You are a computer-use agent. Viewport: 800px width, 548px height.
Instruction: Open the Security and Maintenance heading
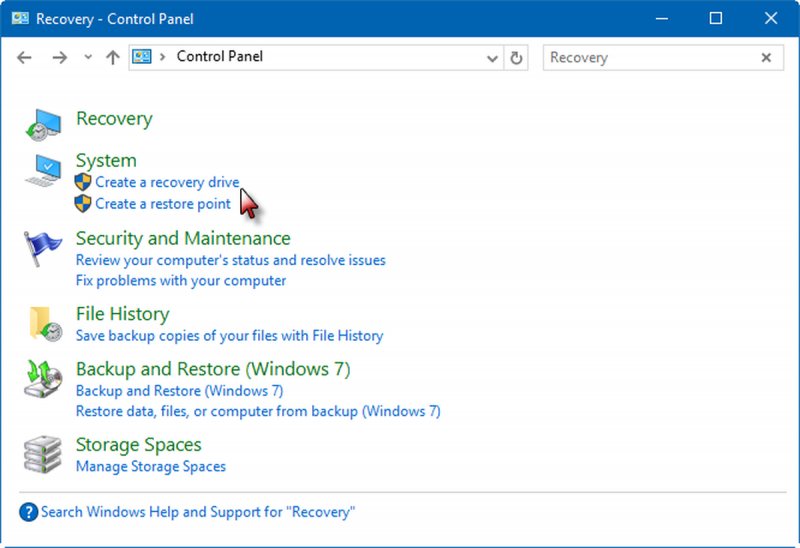click(183, 238)
